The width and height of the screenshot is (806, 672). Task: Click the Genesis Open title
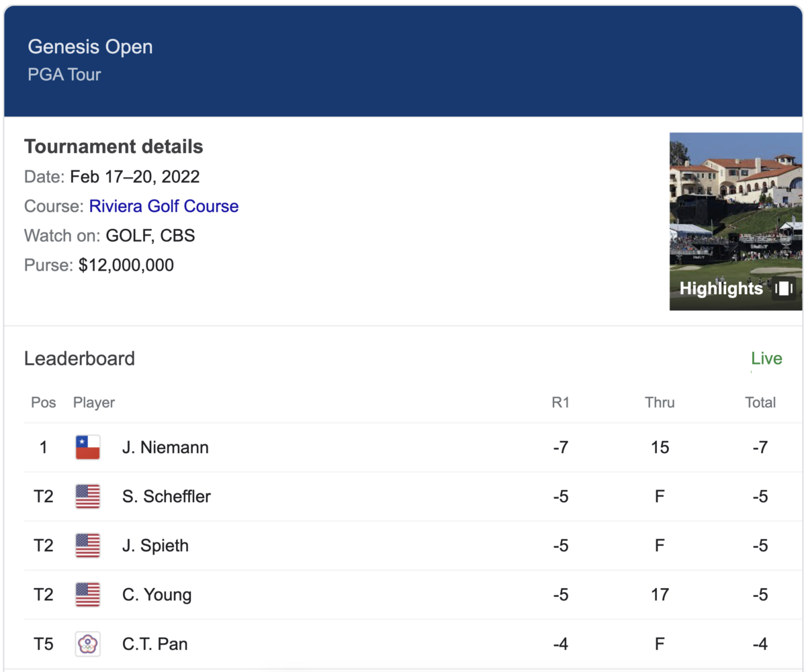(90, 47)
